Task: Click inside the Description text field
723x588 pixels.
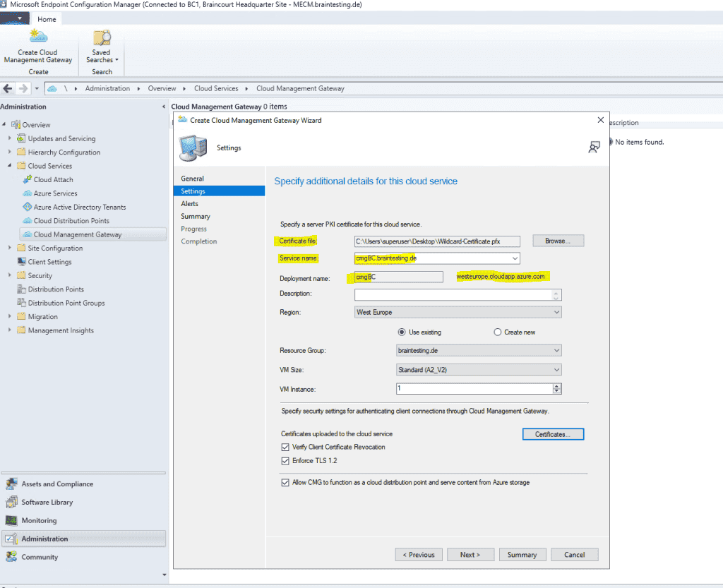Action: [x=455, y=294]
